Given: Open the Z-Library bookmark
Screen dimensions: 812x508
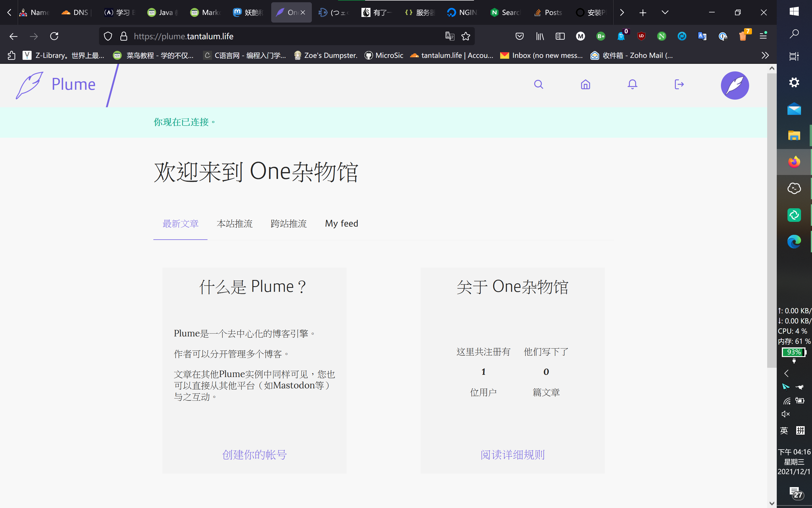Looking at the screenshot, I should [x=63, y=55].
